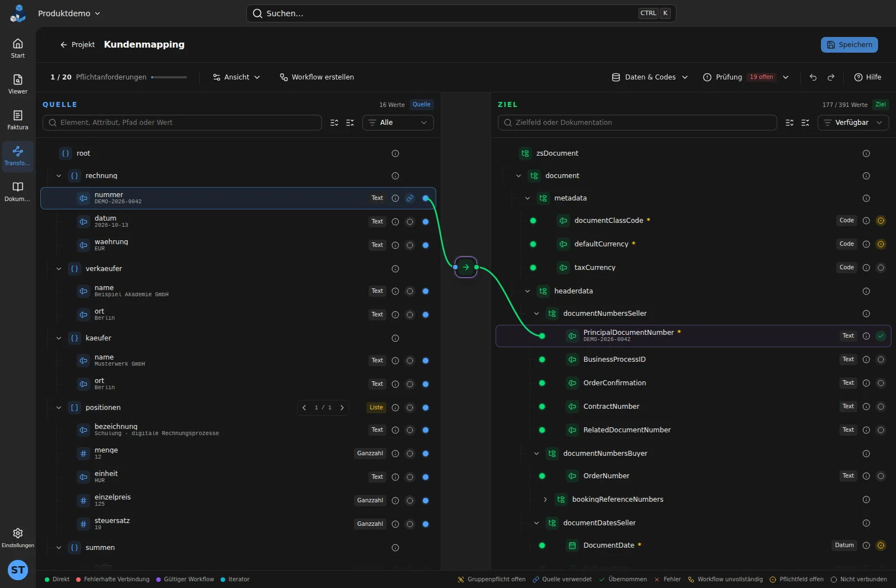Toggle not-connected circle on BusinessProcessID
Image resolution: width=896 pixels, height=588 pixels.
tap(881, 360)
